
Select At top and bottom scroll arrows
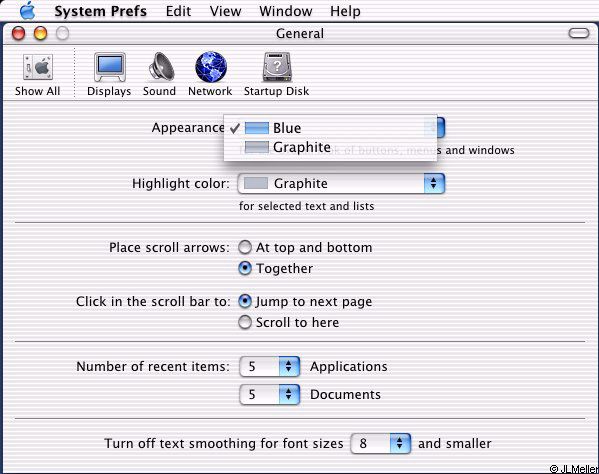pyautogui.click(x=245, y=248)
